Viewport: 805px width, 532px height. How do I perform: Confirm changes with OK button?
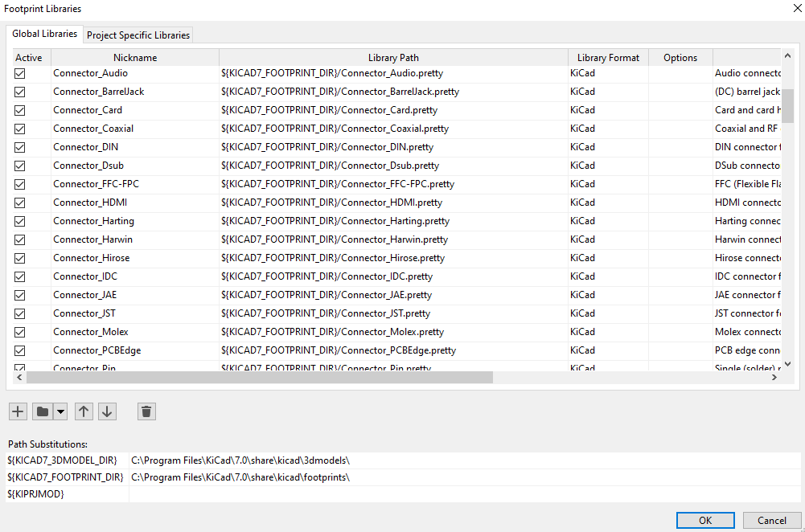pos(705,520)
